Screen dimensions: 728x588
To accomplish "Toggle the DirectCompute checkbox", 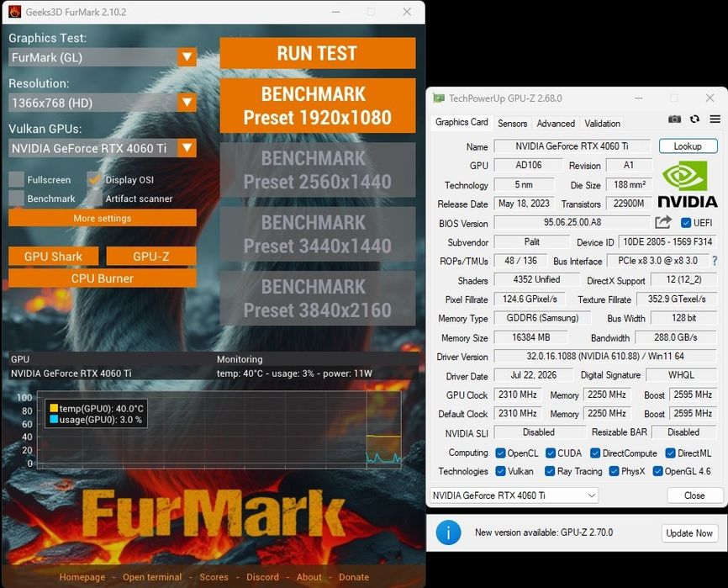I will 595,453.
